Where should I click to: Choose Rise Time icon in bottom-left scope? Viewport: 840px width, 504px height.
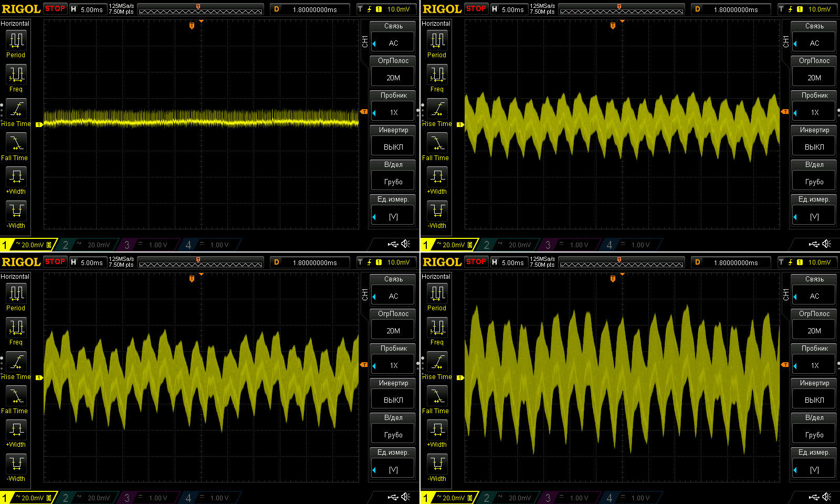click(x=16, y=362)
